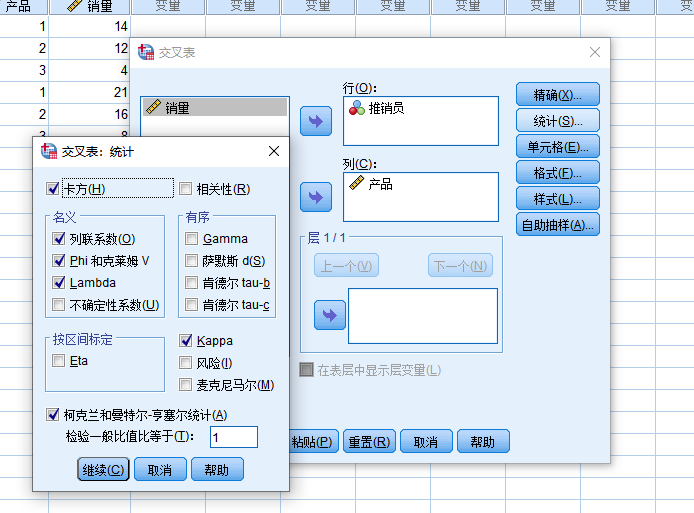Image resolution: width=694 pixels, height=513 pixels.
Task: Select 产品 scale variable in Column list
Action: click(371, 184)
